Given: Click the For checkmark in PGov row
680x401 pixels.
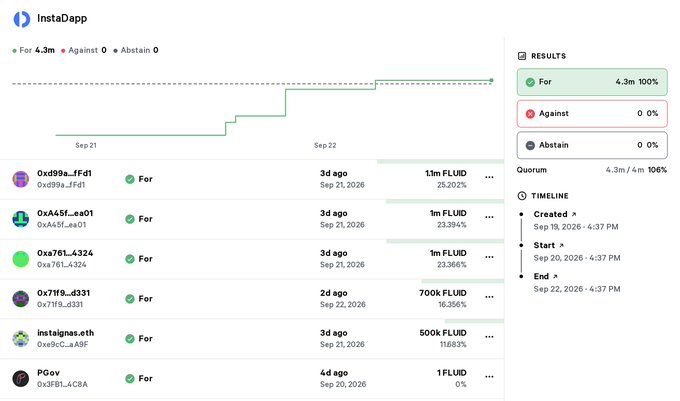Looking at the screenshot, I should point(130,378).
